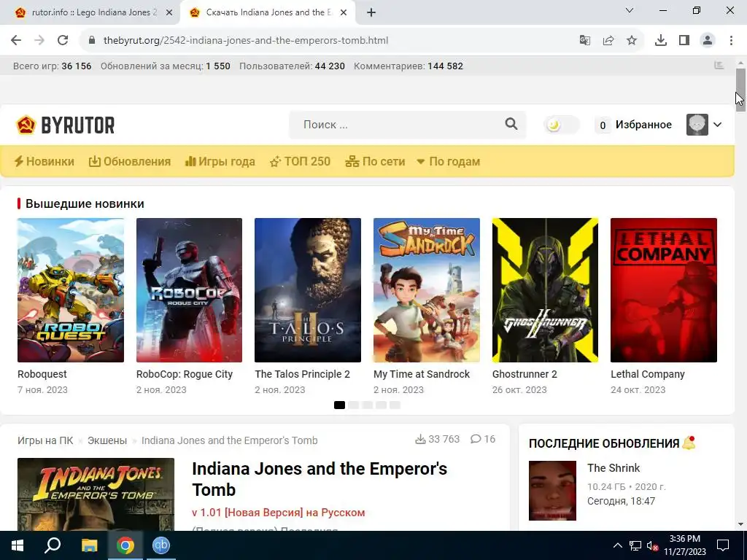The image size is (747, 560).
Task: Click the downloads count 33 763 icon
Action: [x=420, y=439]
